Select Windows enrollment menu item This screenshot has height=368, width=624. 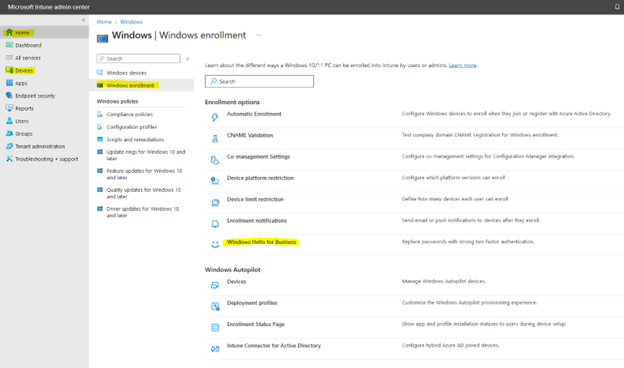[130, 85]
